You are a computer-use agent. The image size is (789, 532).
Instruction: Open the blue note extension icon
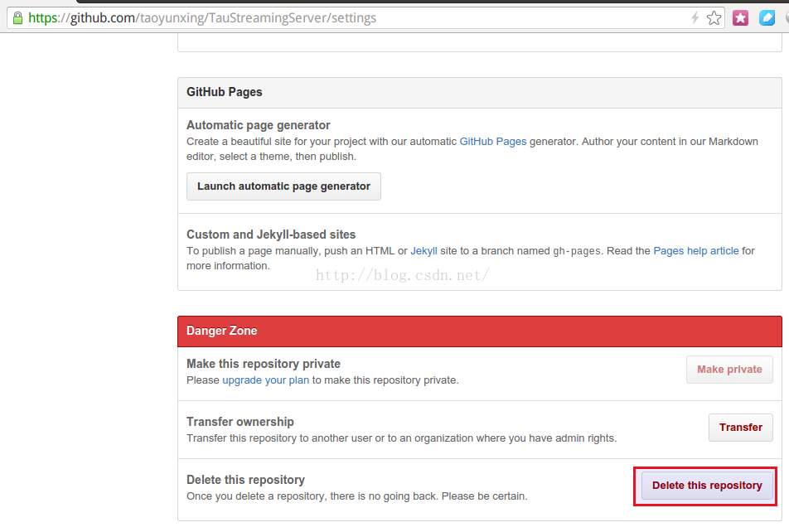pos(767,18)
